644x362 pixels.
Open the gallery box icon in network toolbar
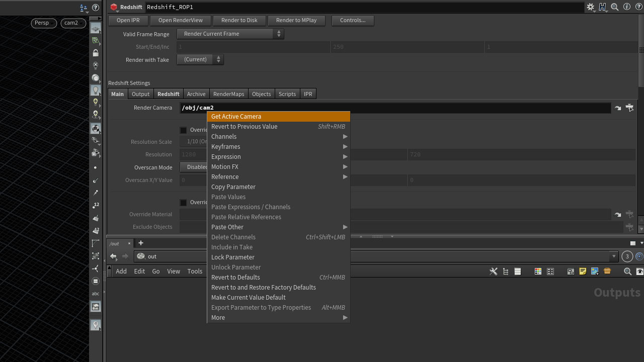pyautogui.click(x=607, y=271)
